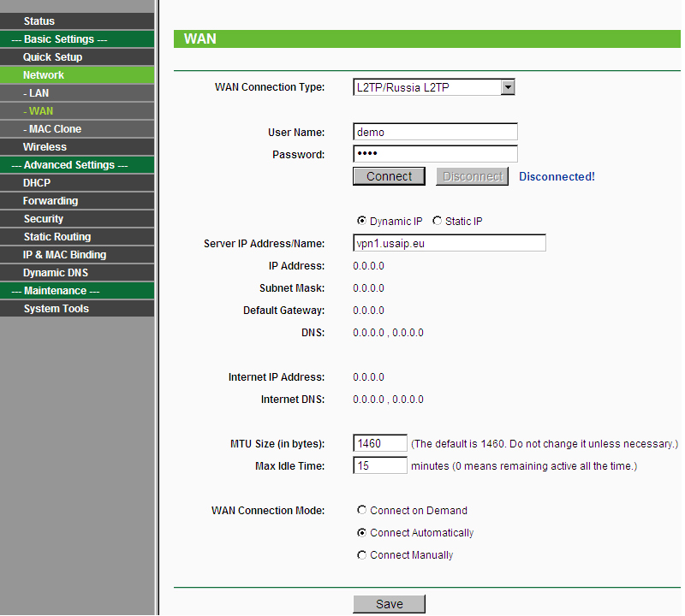
Task: Click the Connect button
Action: (x=389, y=176)
